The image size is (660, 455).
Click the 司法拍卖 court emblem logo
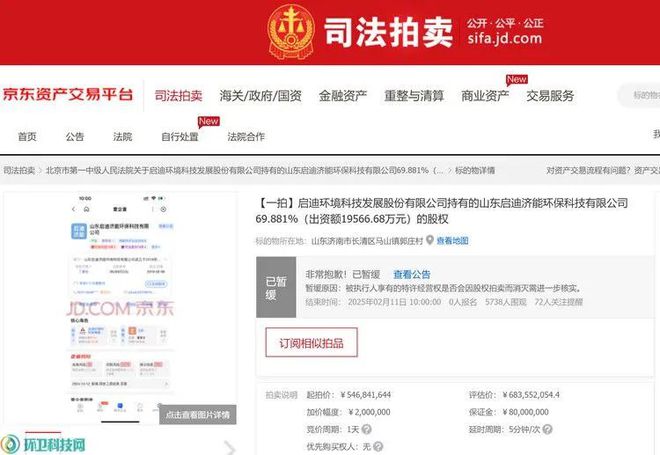(x=291, y=32)
